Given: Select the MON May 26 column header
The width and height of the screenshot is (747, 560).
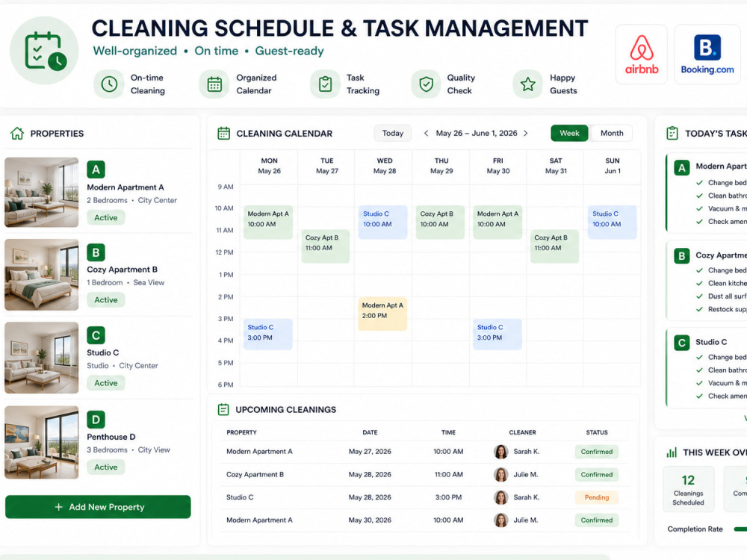Looking at the screenshot, I should click(x=269, y=166).
